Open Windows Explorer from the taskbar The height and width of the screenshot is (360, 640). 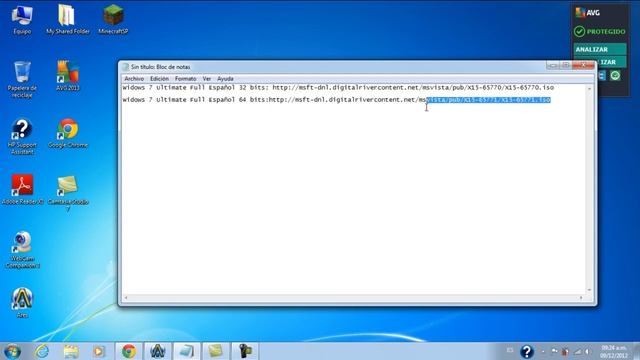(71, 351)
